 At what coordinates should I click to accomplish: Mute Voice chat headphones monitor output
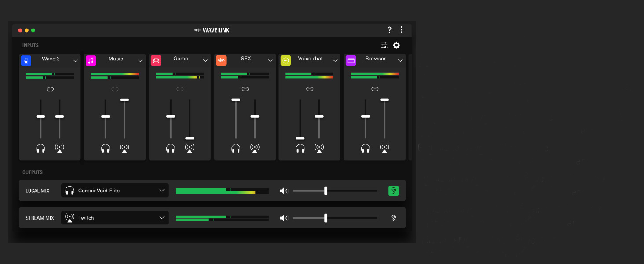pyautogui.click(x=300, y=148)
